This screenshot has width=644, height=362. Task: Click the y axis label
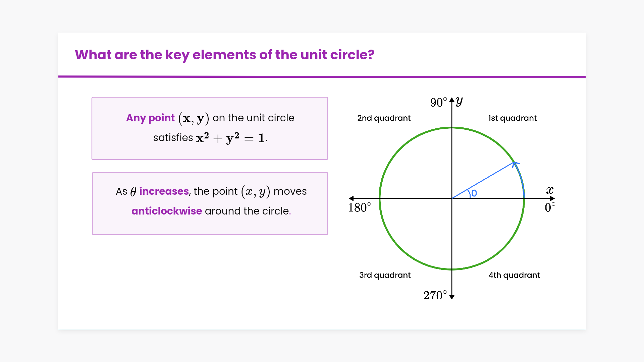[459, 101]
